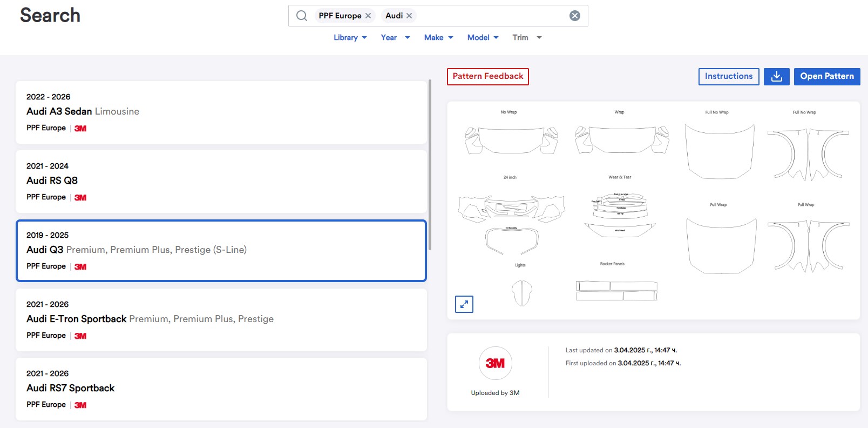
Task: Clear the entire search field
Action: 575,16
